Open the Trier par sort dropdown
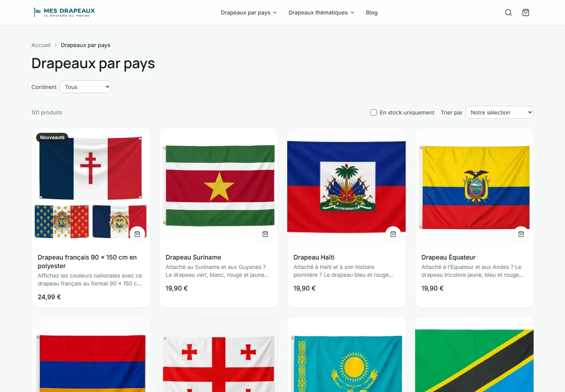 (x=500, y=113)
